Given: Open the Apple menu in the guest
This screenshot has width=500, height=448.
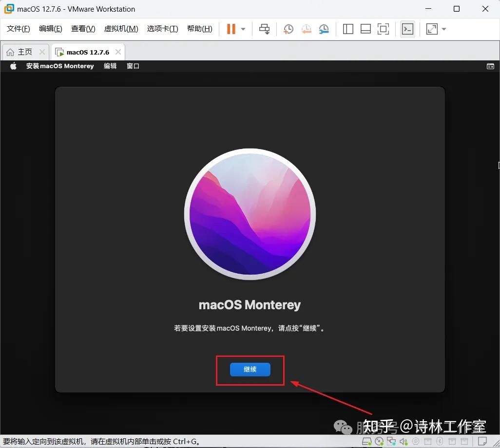Looking at the screenshot, I should tap(13, 66).
